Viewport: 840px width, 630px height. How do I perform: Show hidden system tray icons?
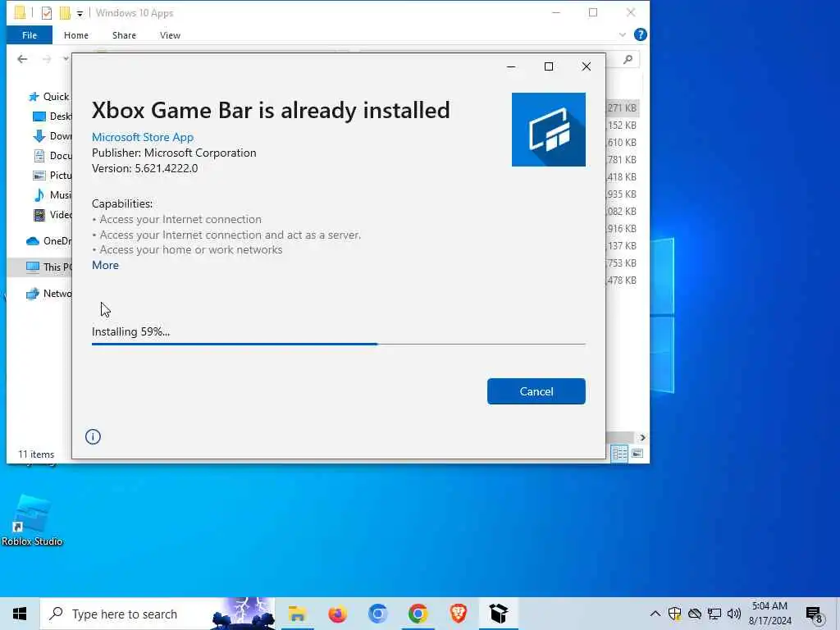[x=655, y=614]
